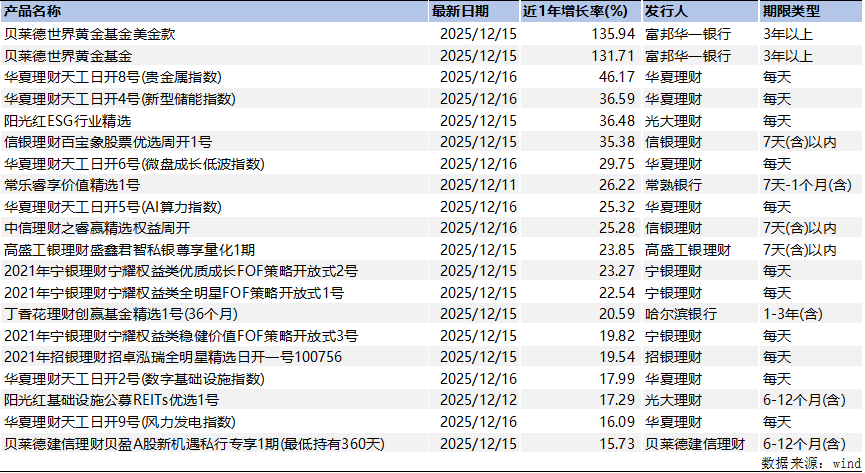The height and width of the screenshot is (473, 865).
Task: Click the value 20.59
Action: tap(617, 314)
